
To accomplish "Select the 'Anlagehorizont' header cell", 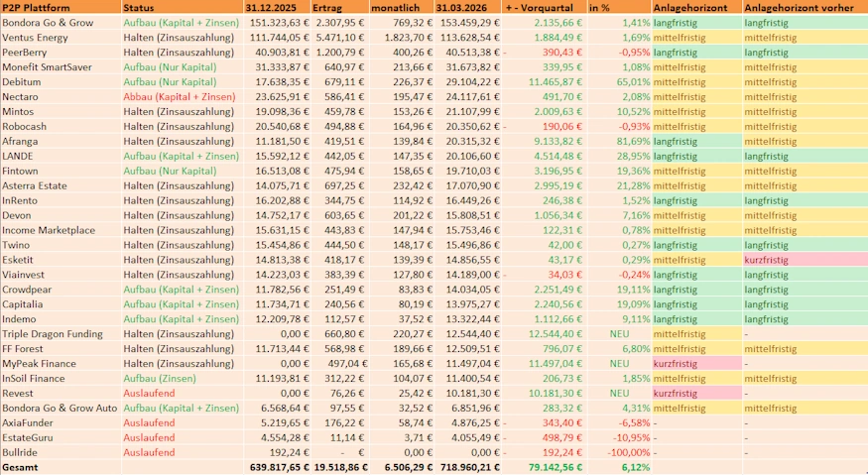I will point(697,7).
